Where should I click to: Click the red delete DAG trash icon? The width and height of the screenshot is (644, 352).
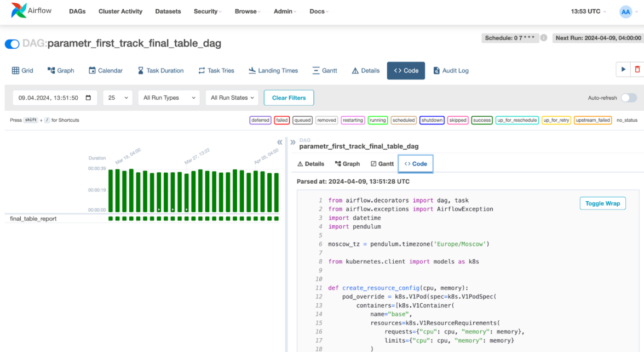click(637, 70)
